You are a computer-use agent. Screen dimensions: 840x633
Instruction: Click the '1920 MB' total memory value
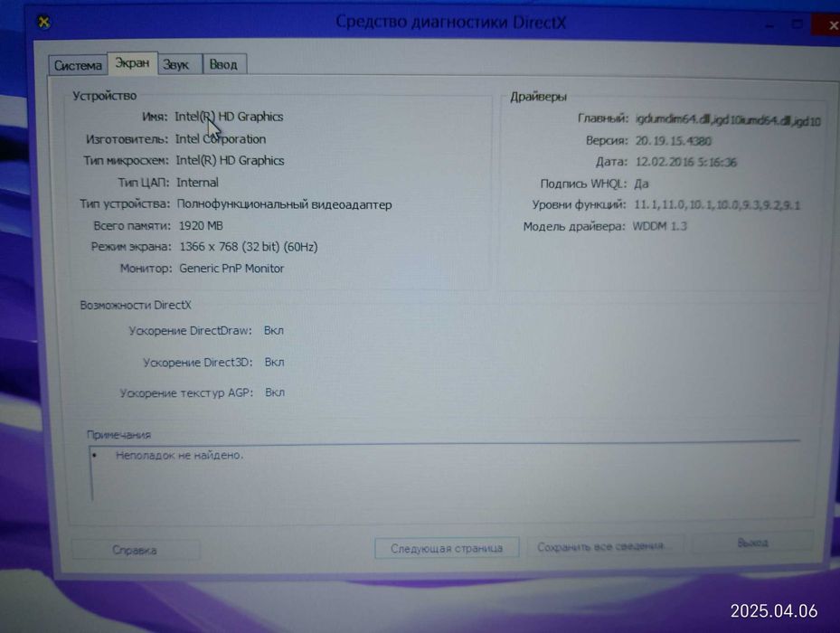click(201, 226)
